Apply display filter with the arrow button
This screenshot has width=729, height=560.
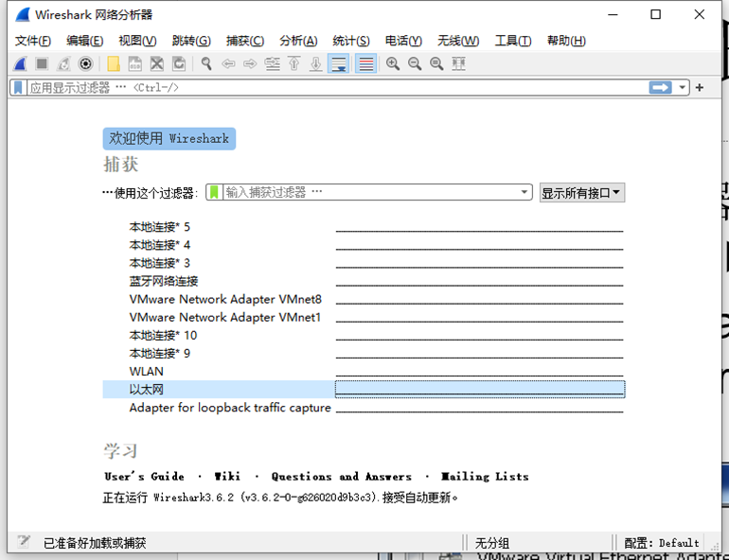tap(661, 87)
